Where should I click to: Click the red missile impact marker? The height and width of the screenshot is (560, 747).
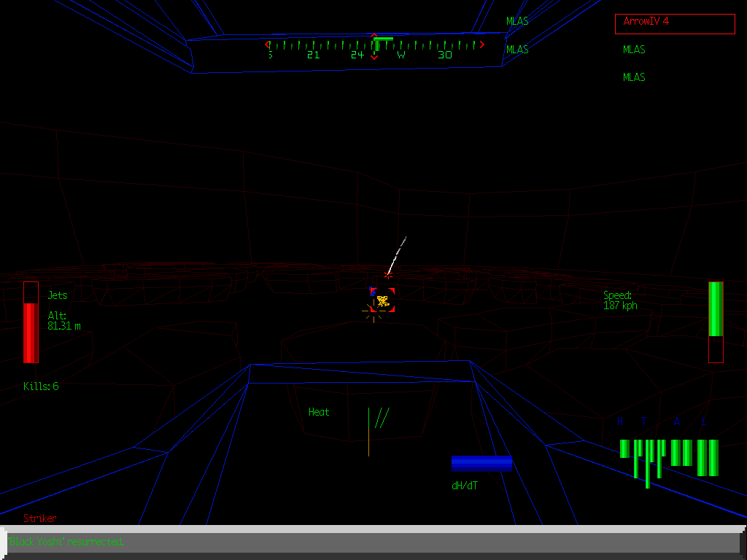pyautogui.click(x=388, y=275)
